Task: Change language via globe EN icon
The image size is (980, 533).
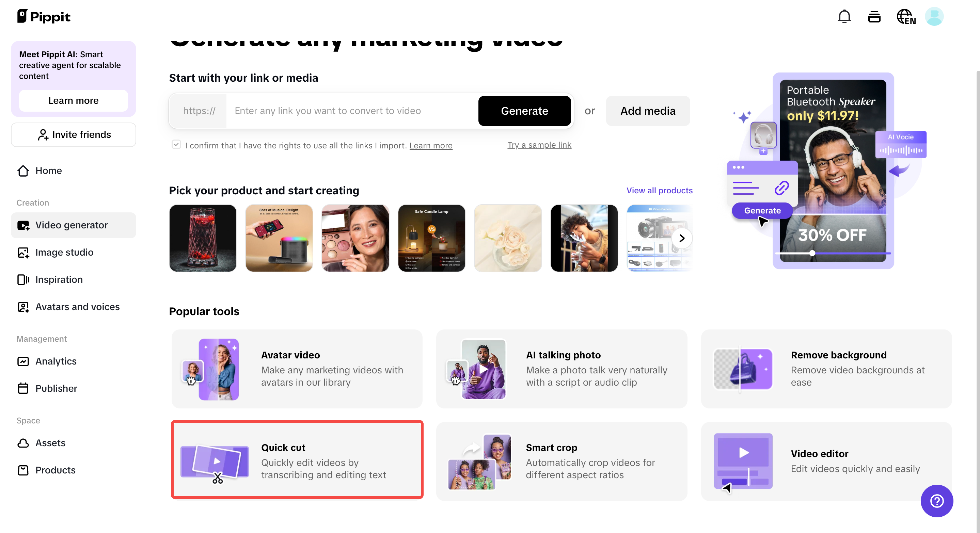Action: click(x=906, y=17)
